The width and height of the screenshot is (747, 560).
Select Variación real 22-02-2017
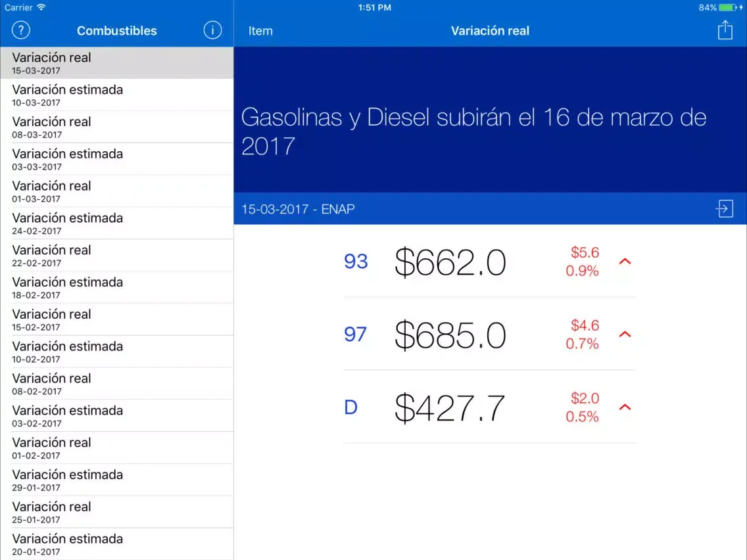[x=117, y=255]
